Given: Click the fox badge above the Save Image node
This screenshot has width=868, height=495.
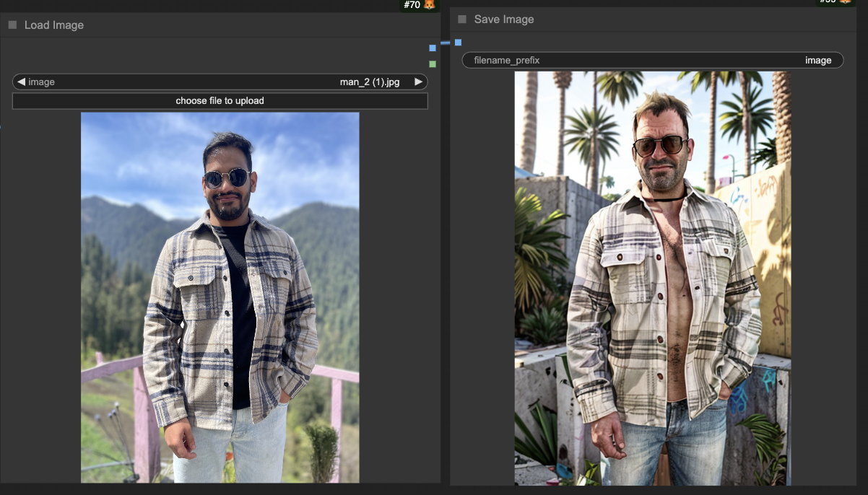Looking at the screenshot, I should point(846,2).
